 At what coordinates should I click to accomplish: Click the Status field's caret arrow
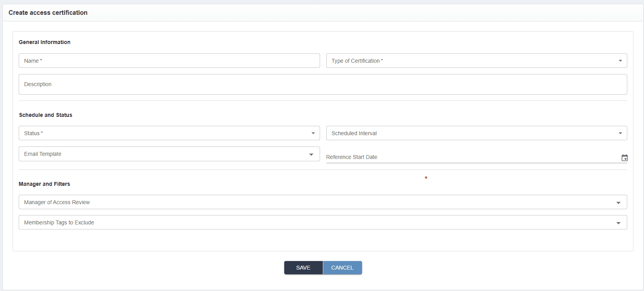pos(313,133)
